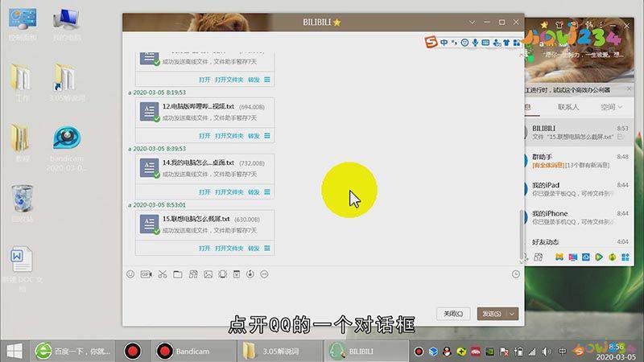Click the crown-shaped app icon in QQ bottom bar
Viewport: 644px width, 362px height.
[x=559, y=257]
